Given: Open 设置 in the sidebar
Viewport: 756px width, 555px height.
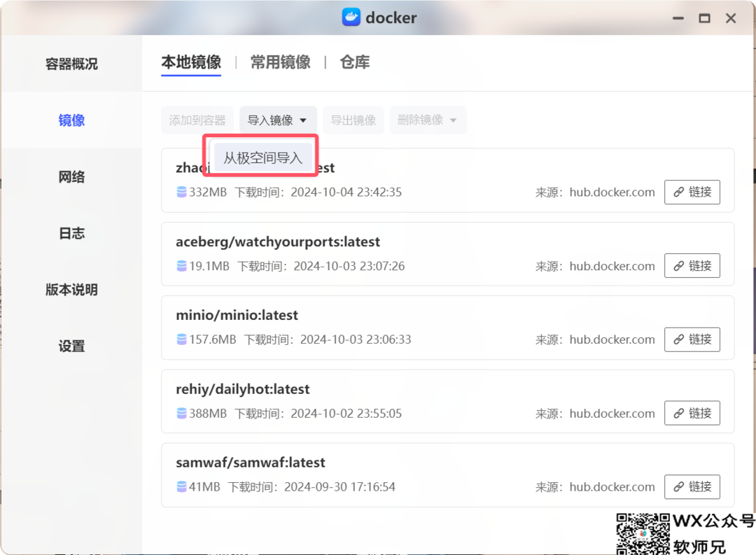Looking at the screenshot, I should (71, 346).
